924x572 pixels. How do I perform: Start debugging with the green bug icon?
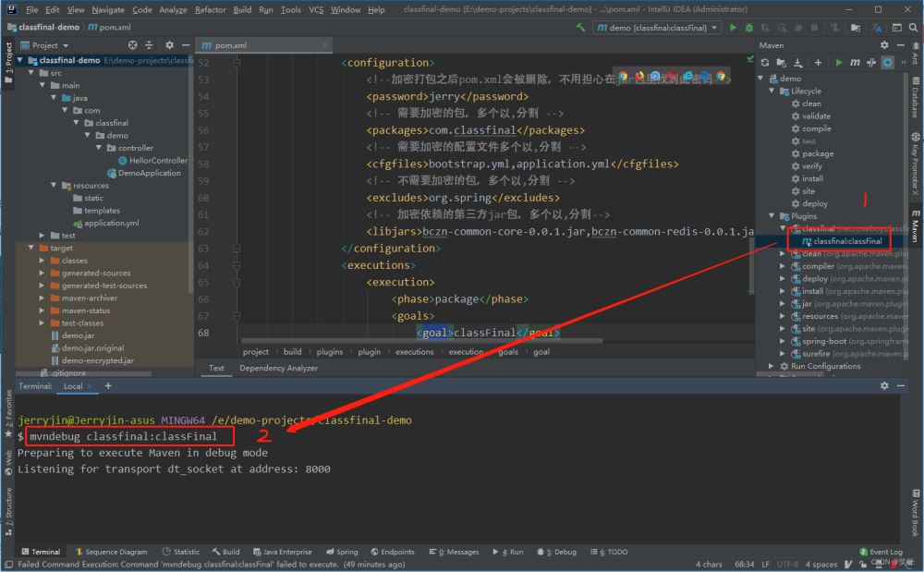point(749,28)
